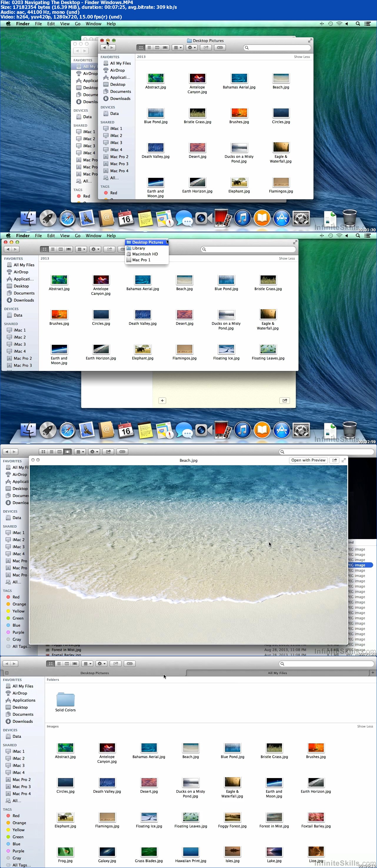Open AirDrop in the titled Desktop Pictures sidebar
This screenshot has width=377, height=868.
[x=117, y=70]
